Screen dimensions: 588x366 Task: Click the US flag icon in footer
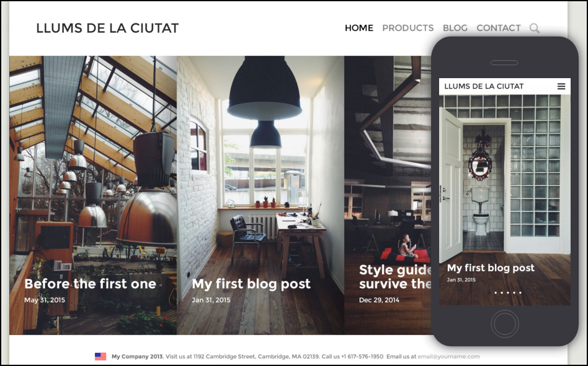[100, 357]
